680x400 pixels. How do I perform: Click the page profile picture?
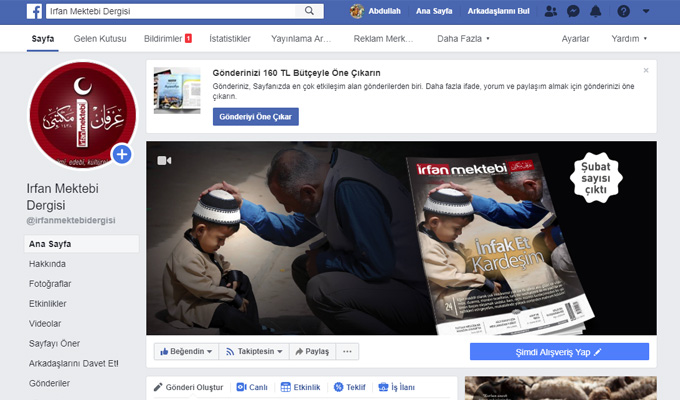82,115
